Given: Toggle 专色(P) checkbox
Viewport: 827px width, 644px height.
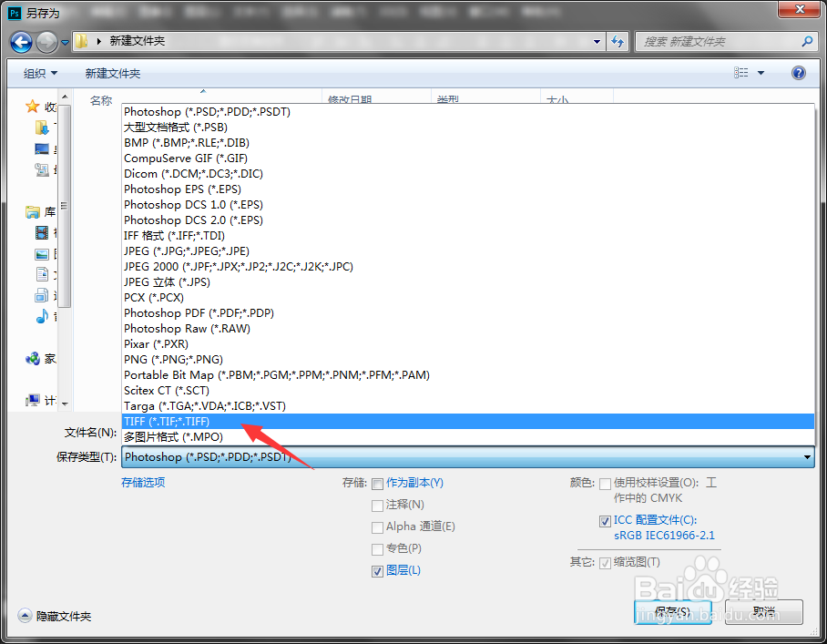Looking at the screenshot, I should coord(377,549).
